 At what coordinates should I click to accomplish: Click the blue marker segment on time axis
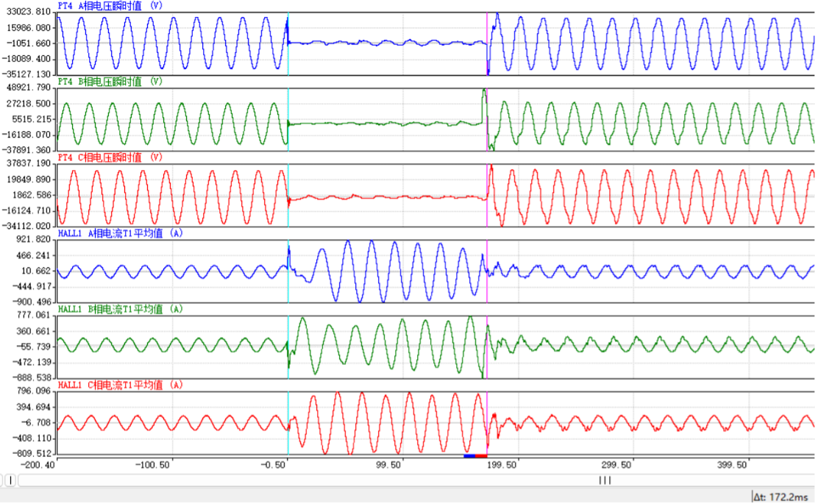[469, 456]
